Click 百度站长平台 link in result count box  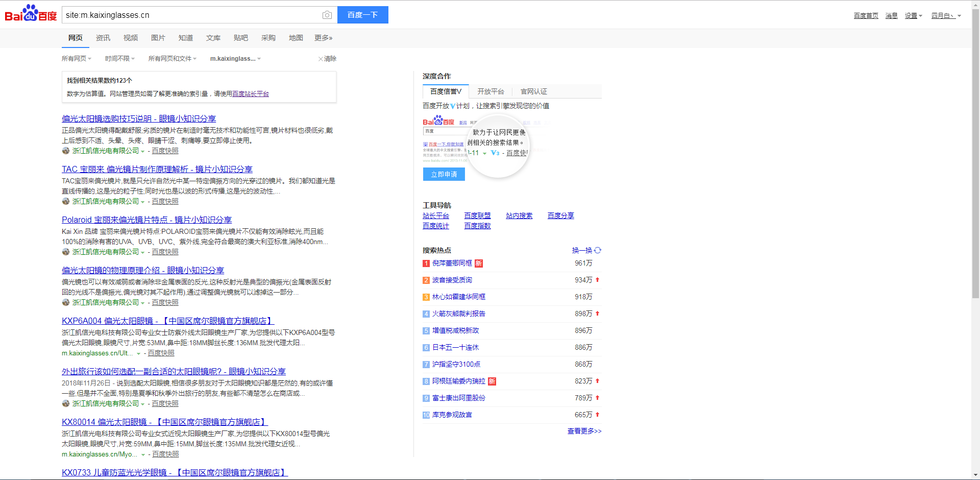click(x=251, y=94)
